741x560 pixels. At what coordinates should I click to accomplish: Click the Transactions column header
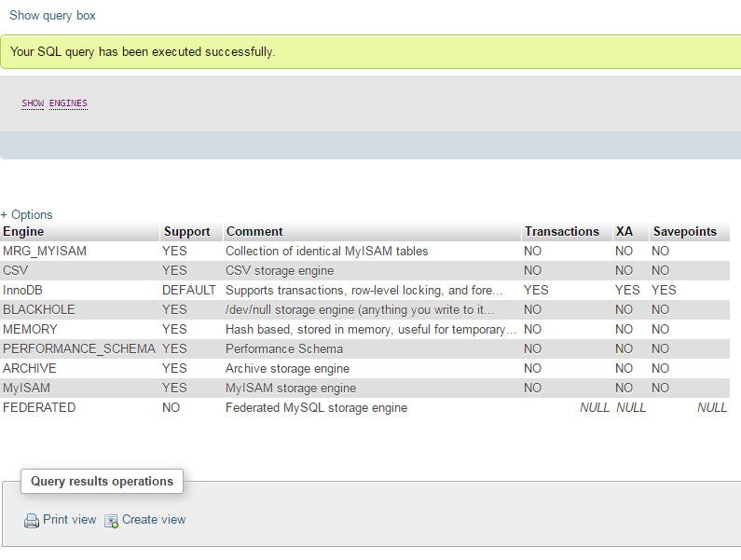562,232
